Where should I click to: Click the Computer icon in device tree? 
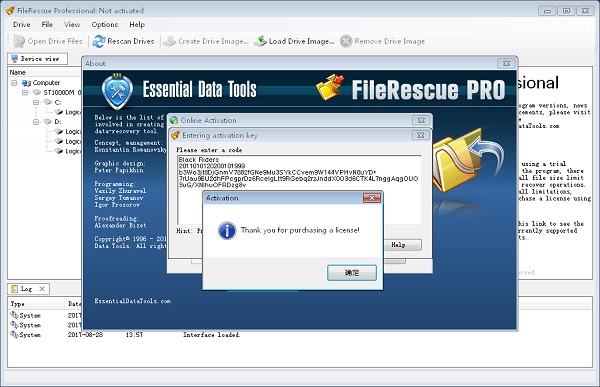coord(26,83)
